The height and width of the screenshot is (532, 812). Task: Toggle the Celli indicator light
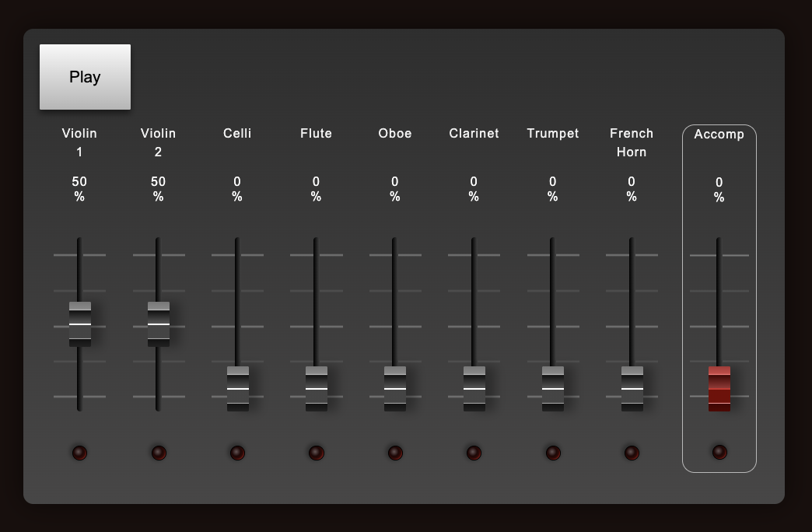(x=237, y=453)
